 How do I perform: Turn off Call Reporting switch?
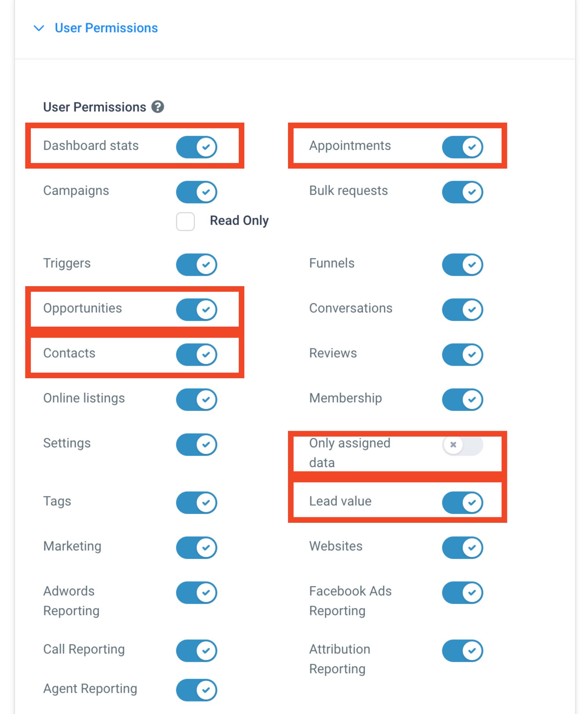click(x=196, y=650)
